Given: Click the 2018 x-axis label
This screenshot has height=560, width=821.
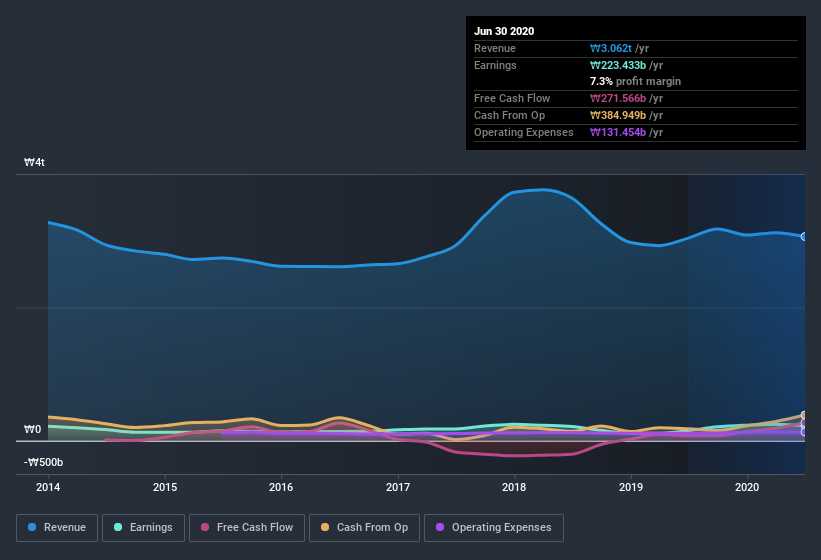Looking at the screenshot, I should pos(514,487).
